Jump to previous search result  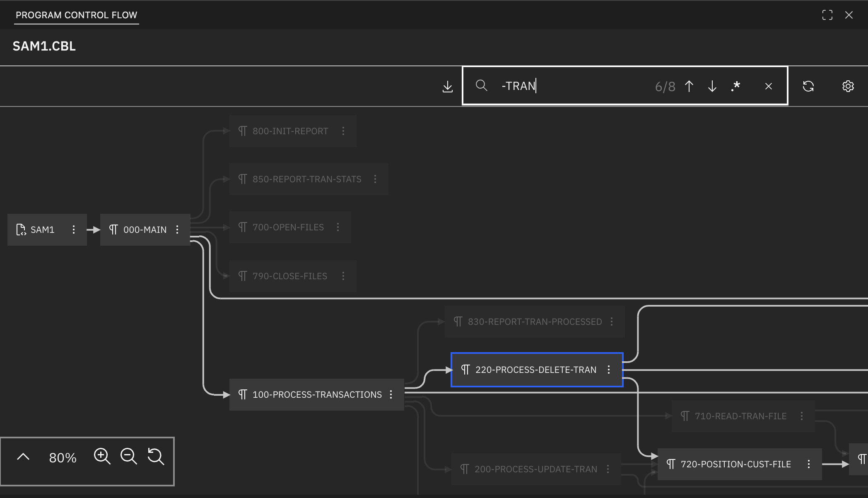point(689,86)
